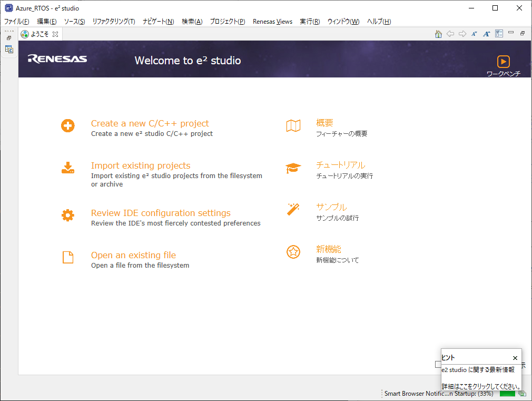Click Open an existing file link
Image resolution: width=532 pixels, height=401 pixels.
(133, 255)
